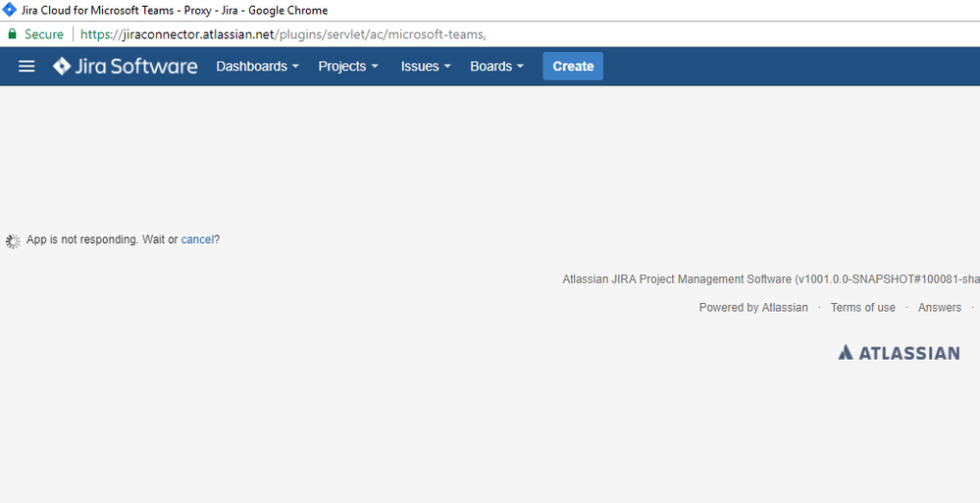980x503 pixels.
Task: Click the Powered by Atlassian link
Action: pos(753,308)
